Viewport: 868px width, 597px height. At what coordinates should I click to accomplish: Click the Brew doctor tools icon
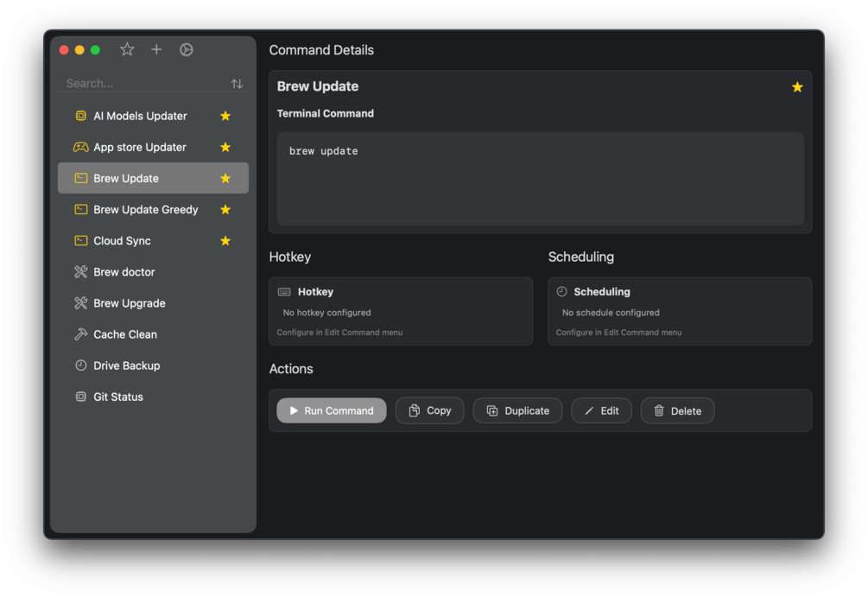(x=81, y=272)
